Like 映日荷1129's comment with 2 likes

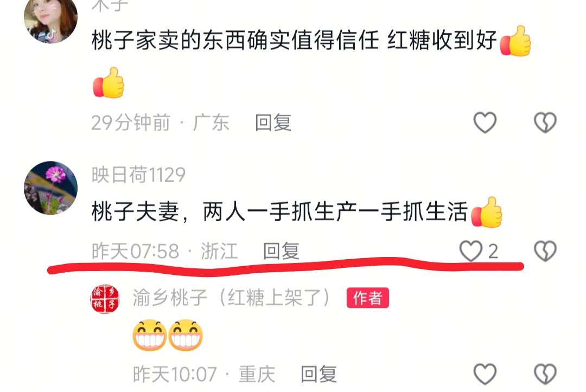click(x=470, y=250)
